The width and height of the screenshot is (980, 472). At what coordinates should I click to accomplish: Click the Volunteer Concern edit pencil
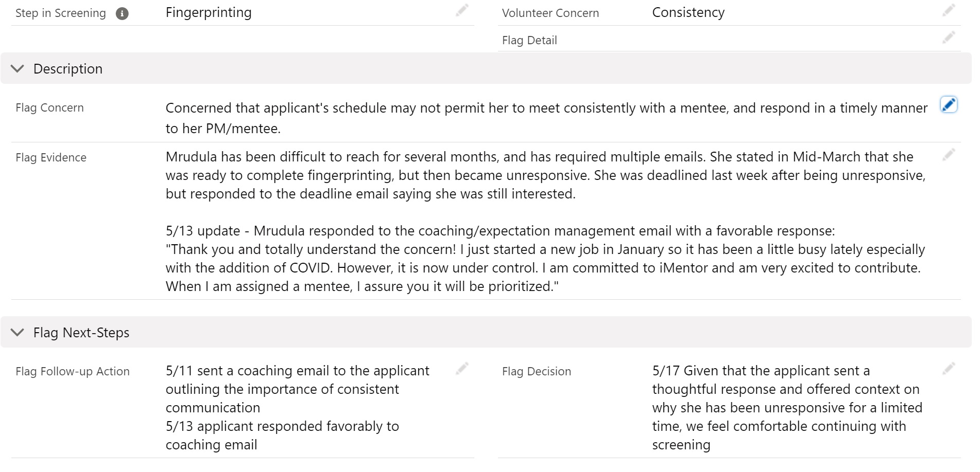click(x=948, y=10)
